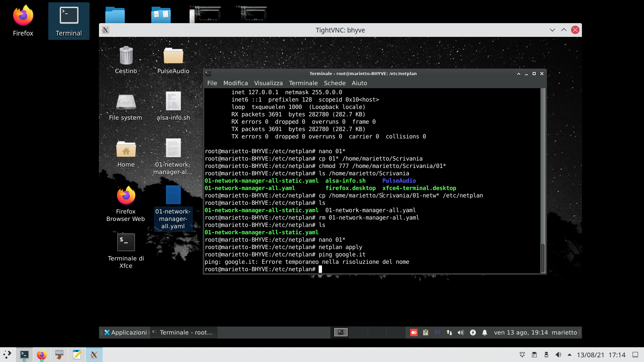Open the Modifica menu in terminal
The width and height of the screenshot is (644, 362).
tap(235, 83)
